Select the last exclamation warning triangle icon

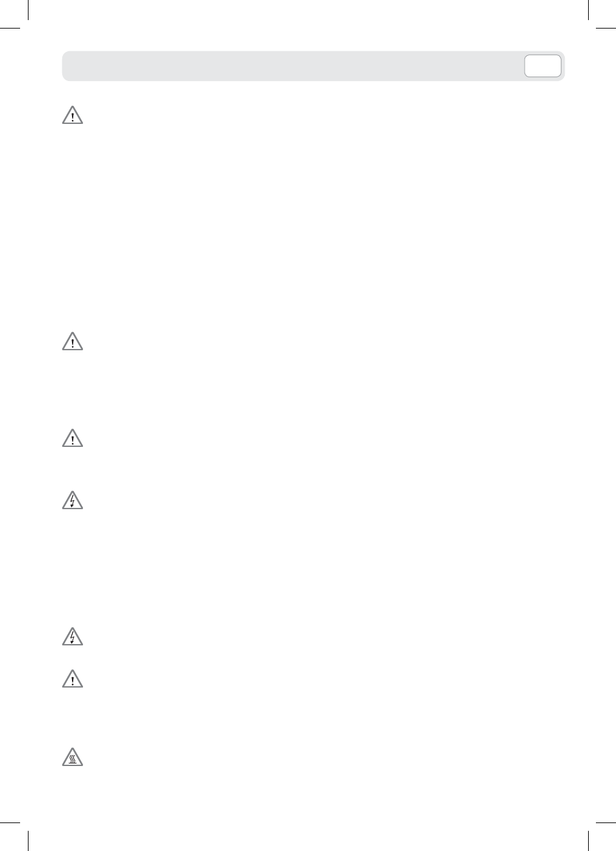(73, 679)
